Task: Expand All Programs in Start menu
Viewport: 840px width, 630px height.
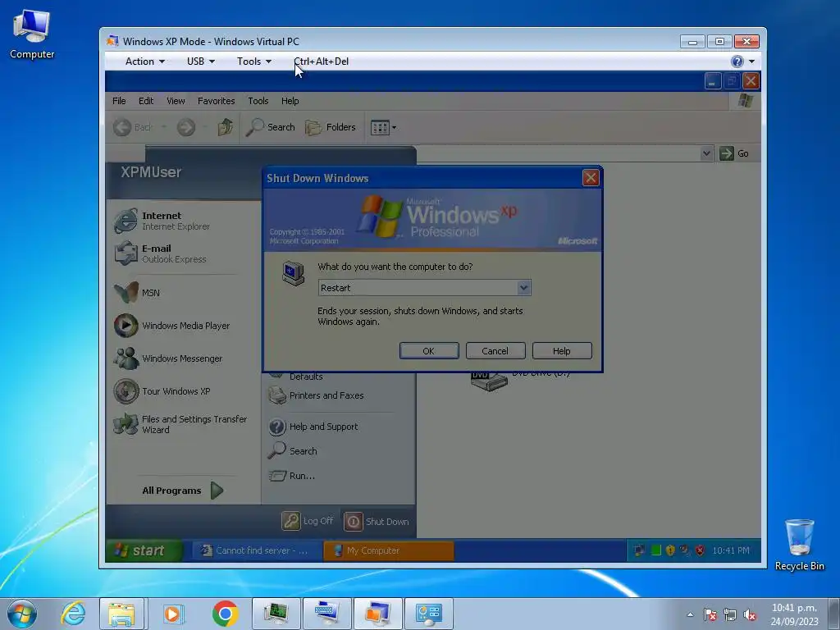Action: [183, 491]
